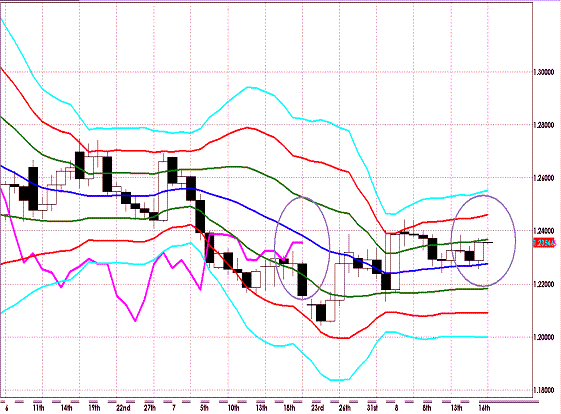Click the 18th date axis label
This screenshot has height=414, width=561.
click(x=289, y=408)
